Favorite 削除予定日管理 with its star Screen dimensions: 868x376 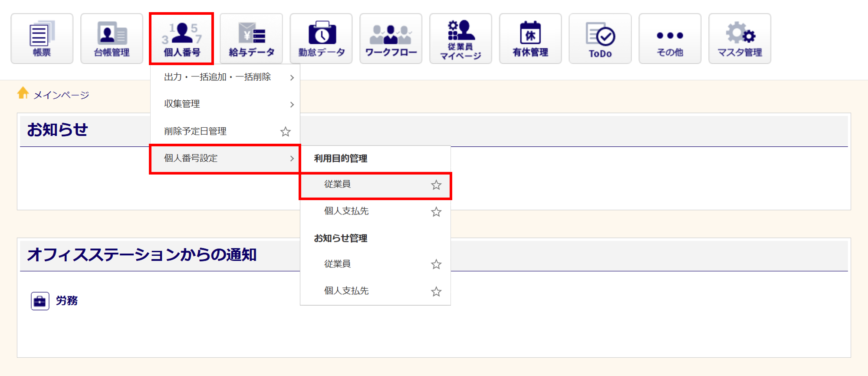coord(285,132)
